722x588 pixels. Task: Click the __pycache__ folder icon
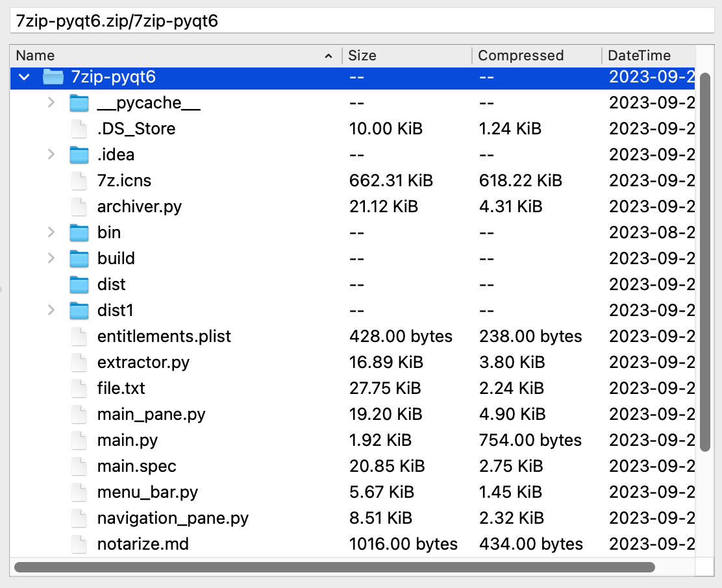coord(79,103)
